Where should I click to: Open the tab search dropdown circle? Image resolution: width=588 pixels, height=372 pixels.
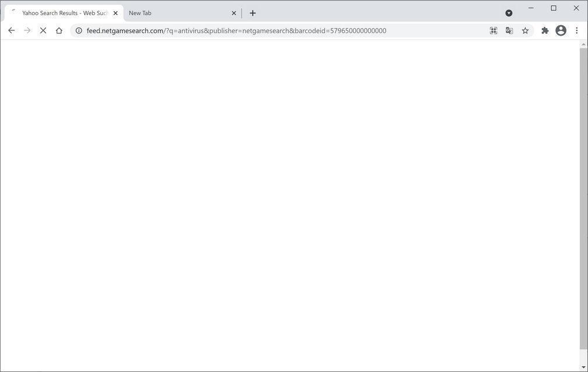pos(509,13)
